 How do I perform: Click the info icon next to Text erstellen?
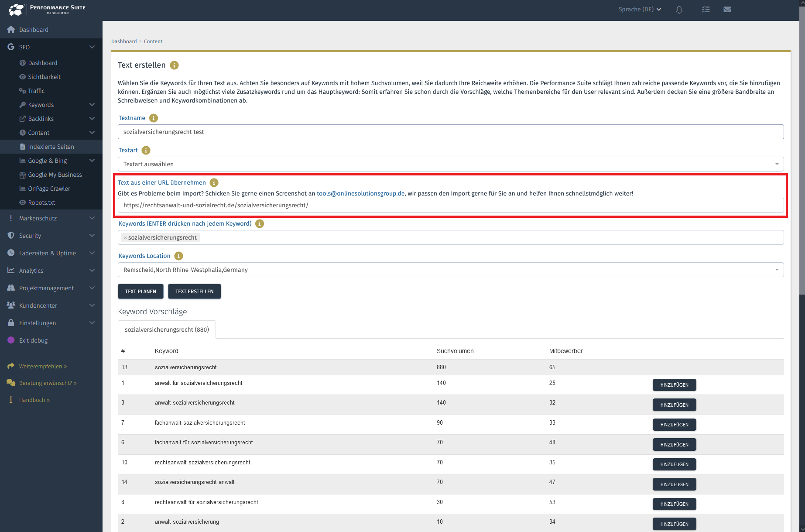[x=174, y=65]
